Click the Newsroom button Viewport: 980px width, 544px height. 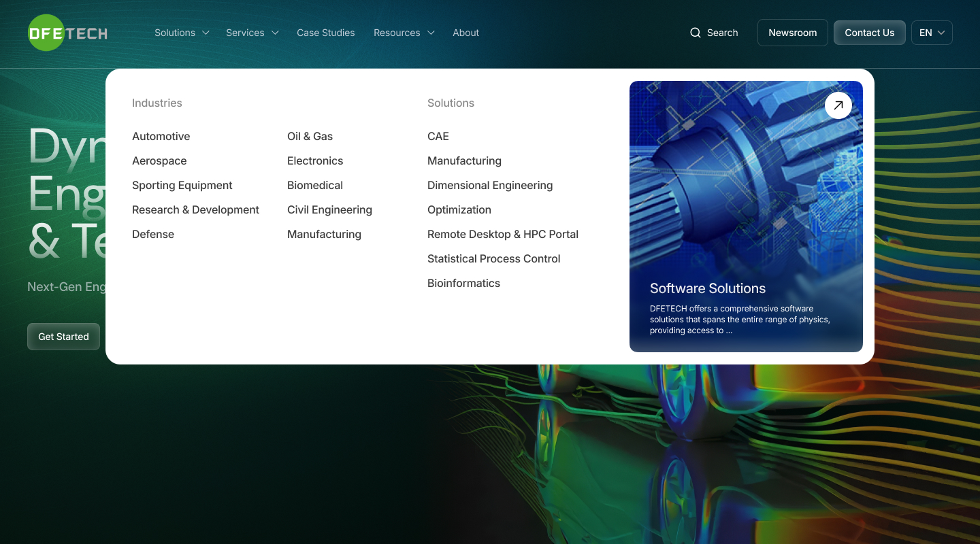[x=793, y=33]
